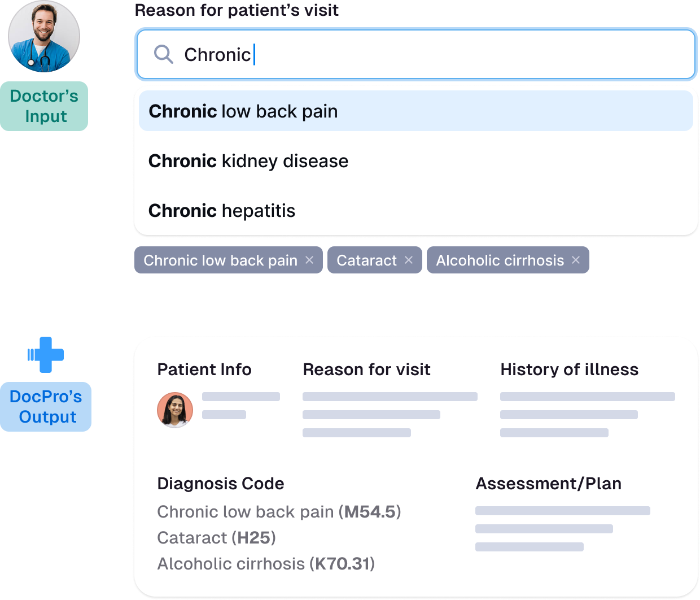The width and height of the screenshot is (700, 600).
Task: Click the search magnifier icon
Action: coord(163,55)
